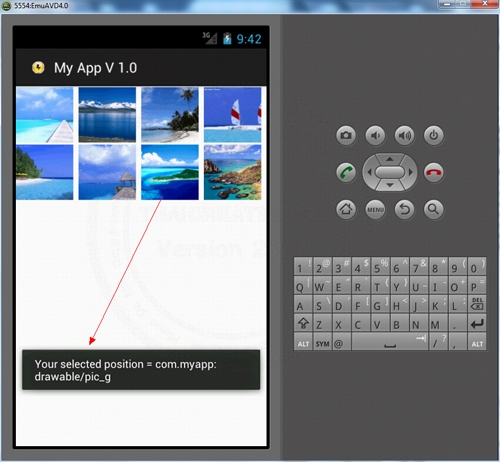This screenshot has width=500, height=462.
Task: Click the MENU hardware button
Action: point(375,209)
